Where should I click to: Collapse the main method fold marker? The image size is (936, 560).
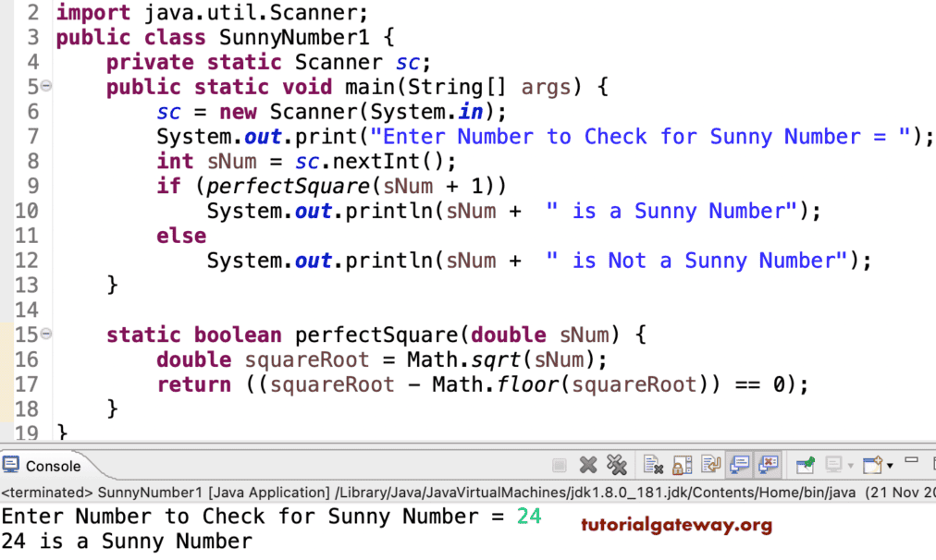tap(45, 86)
